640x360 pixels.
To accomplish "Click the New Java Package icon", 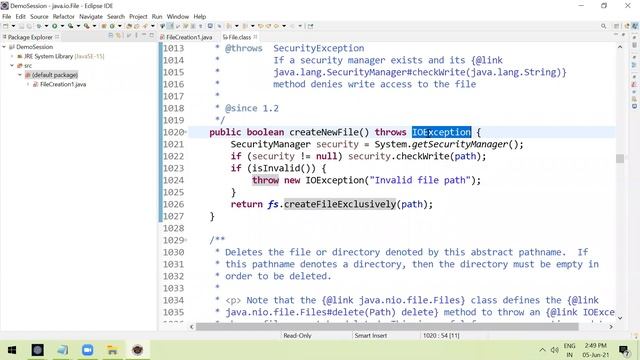I will (104, 26).
